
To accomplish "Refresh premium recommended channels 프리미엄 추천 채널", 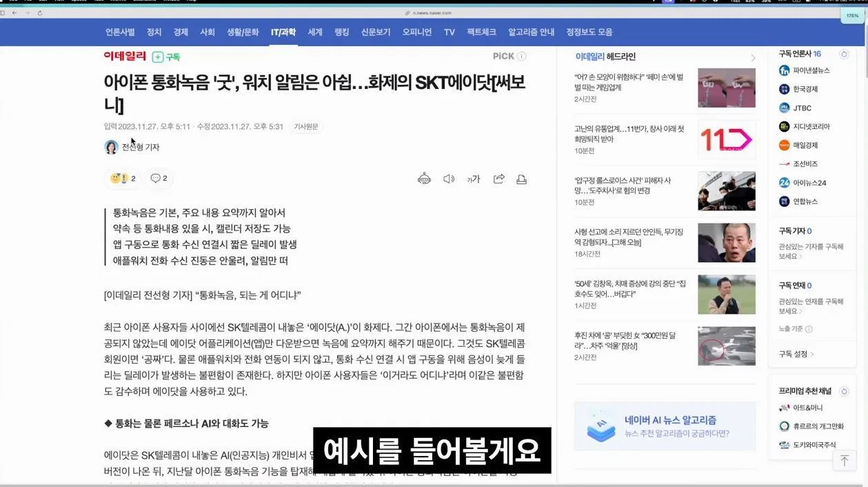I will pos(844,391).
